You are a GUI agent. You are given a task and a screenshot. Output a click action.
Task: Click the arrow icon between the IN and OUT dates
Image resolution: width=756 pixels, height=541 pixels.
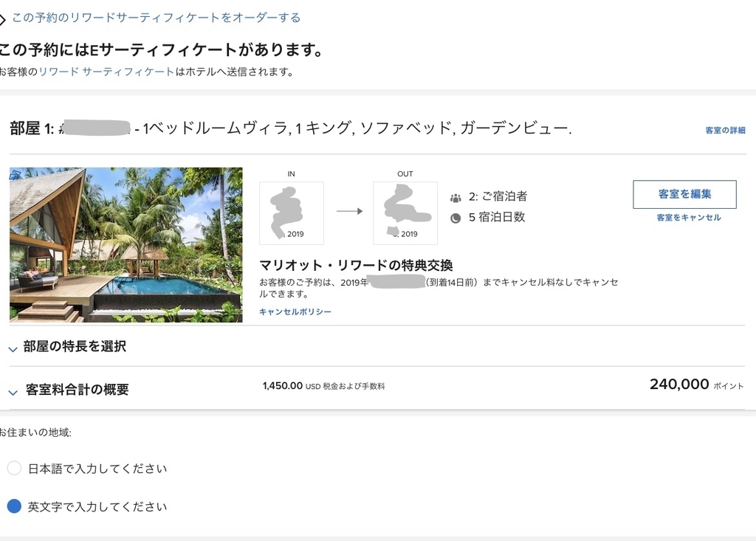click(349, 211)
